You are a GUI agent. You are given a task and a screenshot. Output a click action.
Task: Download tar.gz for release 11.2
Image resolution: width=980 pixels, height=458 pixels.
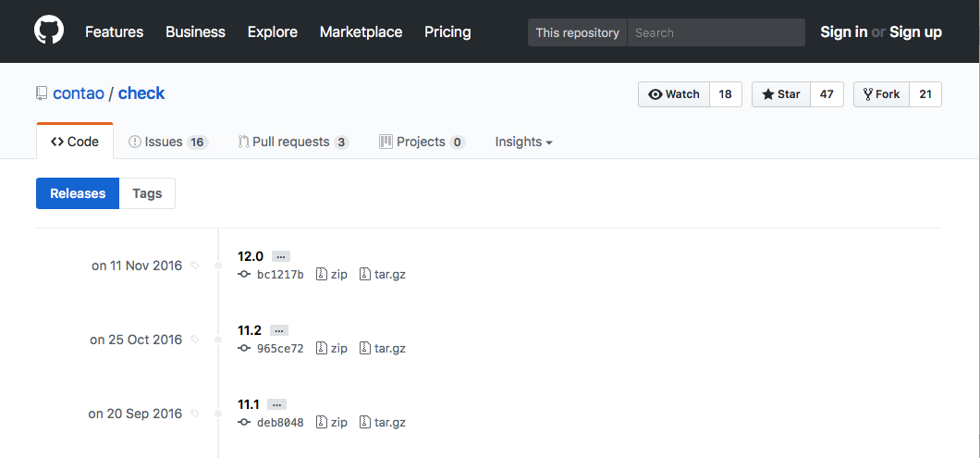[x=383, y=348]
